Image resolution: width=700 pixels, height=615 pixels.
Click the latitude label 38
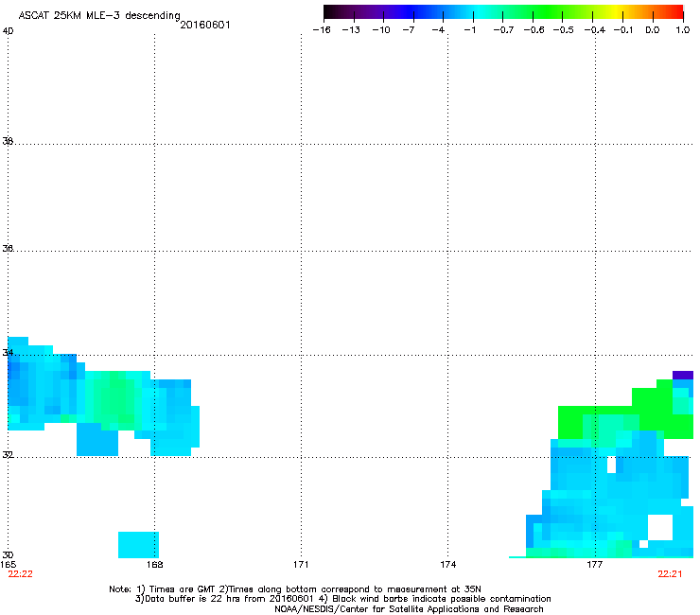pyautogui.click(x=8, y=141)
